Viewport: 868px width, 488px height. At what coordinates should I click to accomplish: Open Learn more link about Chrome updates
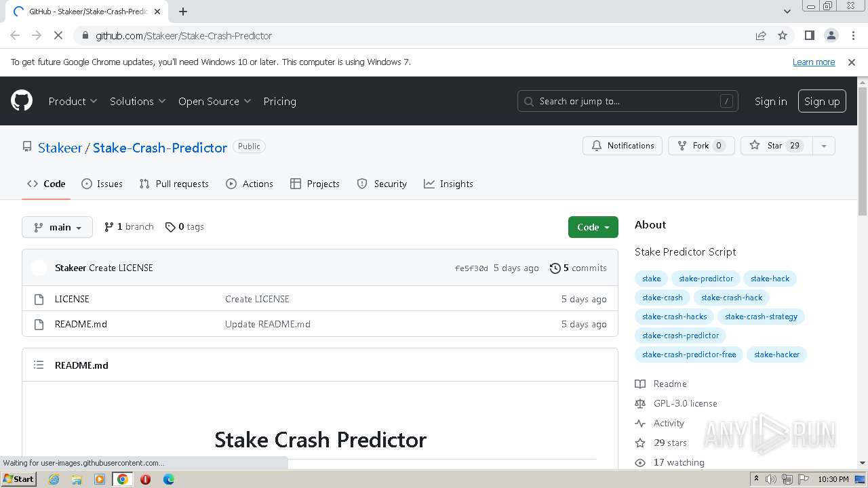814,62
